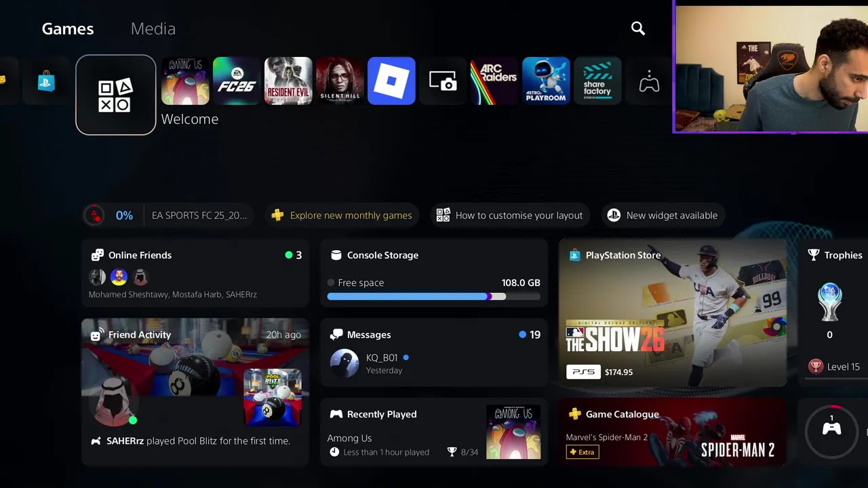Click the 20h ago activity timestamp

[x=283, y=335]
